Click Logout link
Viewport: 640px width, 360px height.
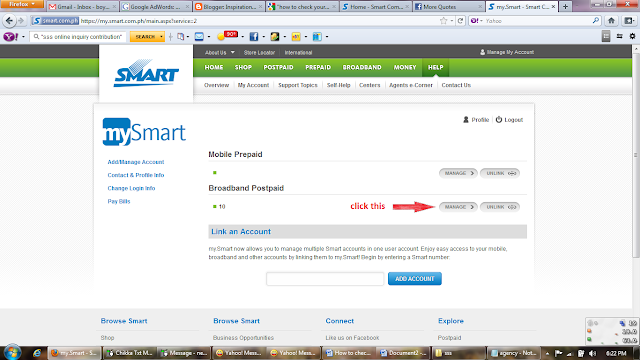pyautogui.click(x=509, y=120)
